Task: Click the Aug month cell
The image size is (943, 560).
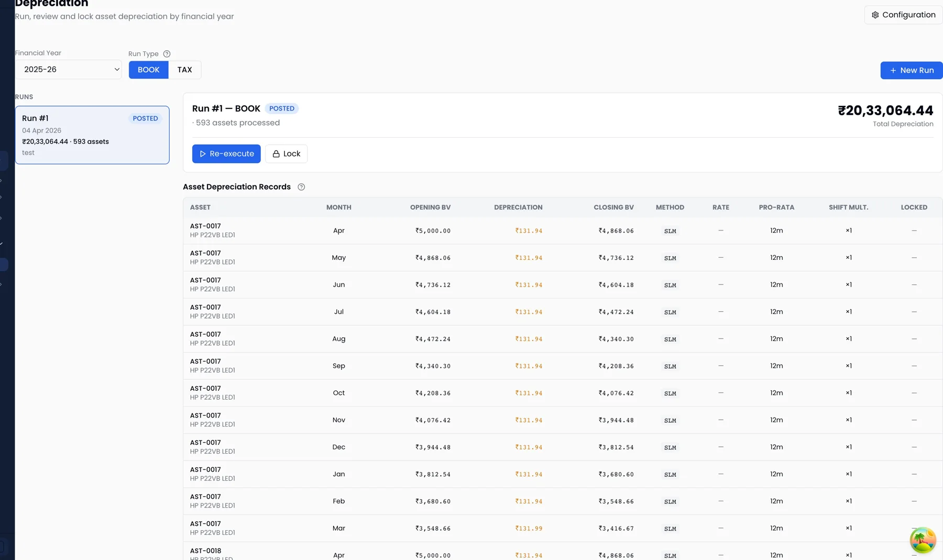Action: 339,339
